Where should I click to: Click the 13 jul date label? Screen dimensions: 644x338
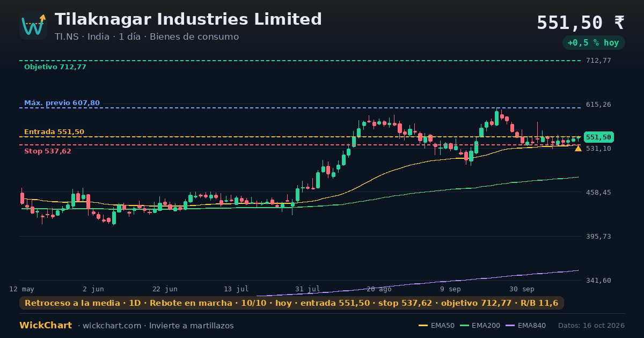tap(236, 289)
